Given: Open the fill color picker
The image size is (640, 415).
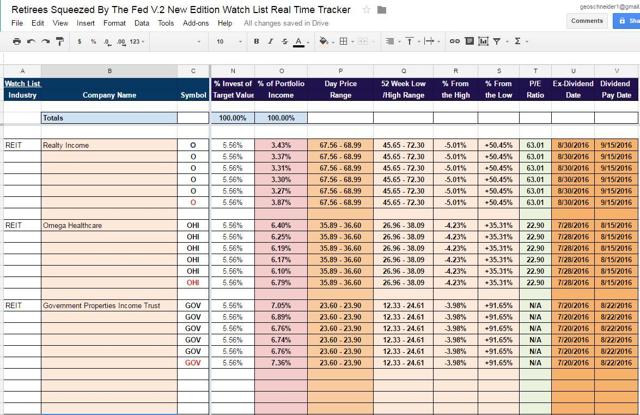Looking at the screenshot, I should click(x=326, y=41).
